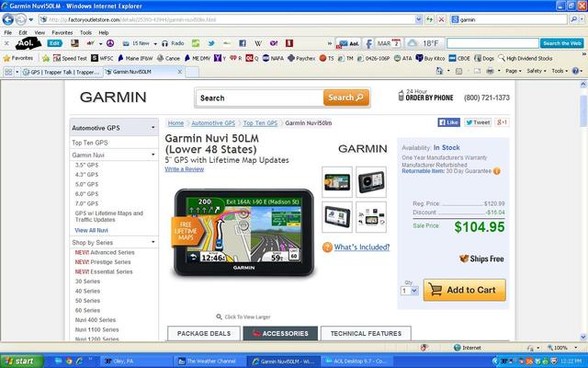Click the Speed Test favorites bookmark
The image size is (588, 368).
(70, 58)
